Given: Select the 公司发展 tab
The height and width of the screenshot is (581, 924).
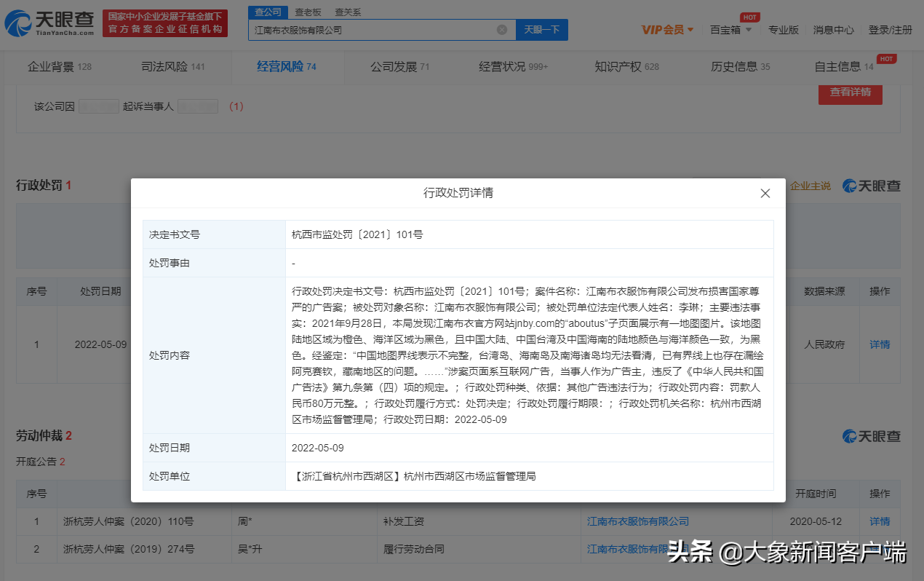Looking at the screenshot, I should coord(400,67).
